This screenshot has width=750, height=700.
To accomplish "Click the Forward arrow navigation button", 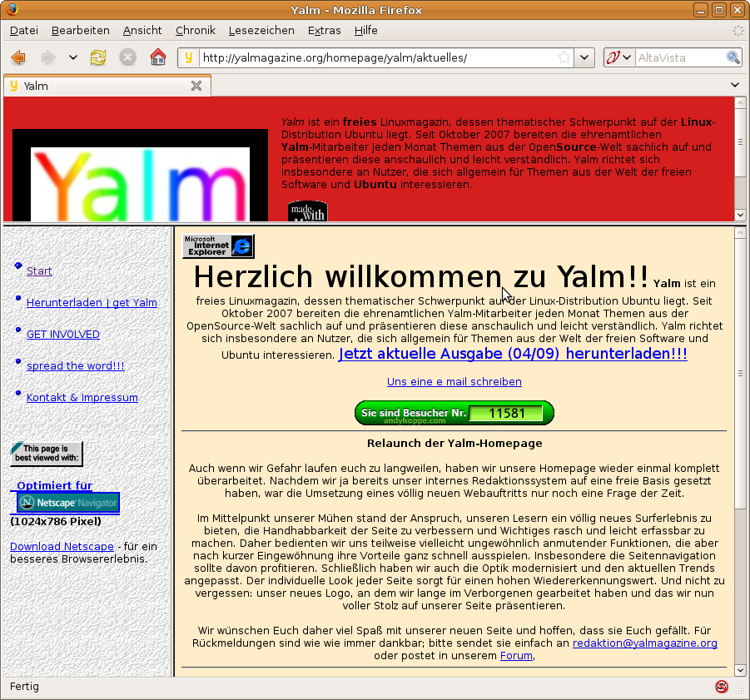I will pyautogui.click(x=47, y=58).
